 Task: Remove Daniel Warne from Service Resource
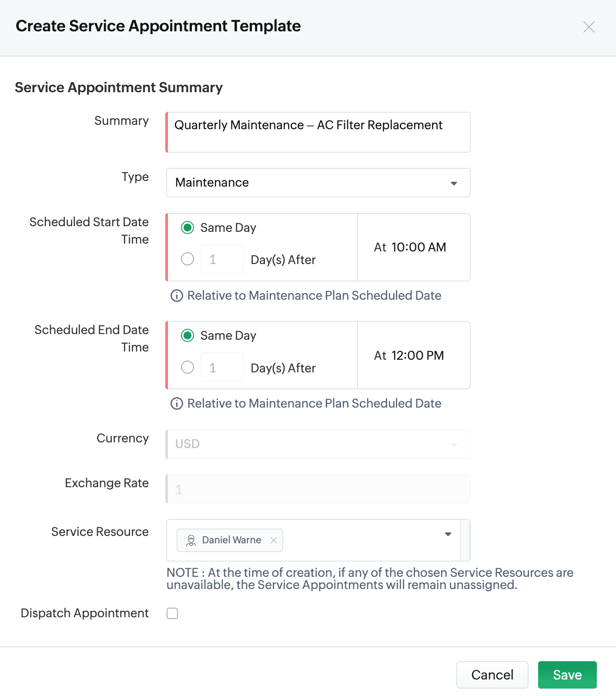[274, 540]
